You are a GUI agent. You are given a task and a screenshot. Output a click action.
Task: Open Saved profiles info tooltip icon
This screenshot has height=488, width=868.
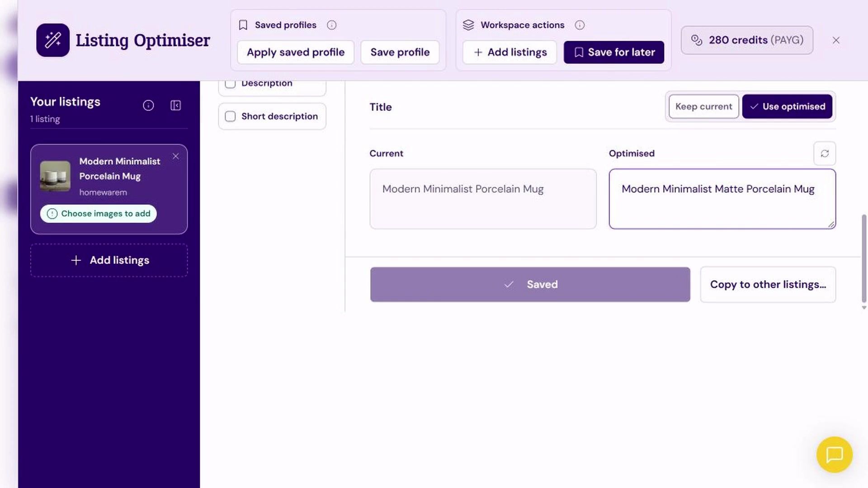[x=332, y=25]
